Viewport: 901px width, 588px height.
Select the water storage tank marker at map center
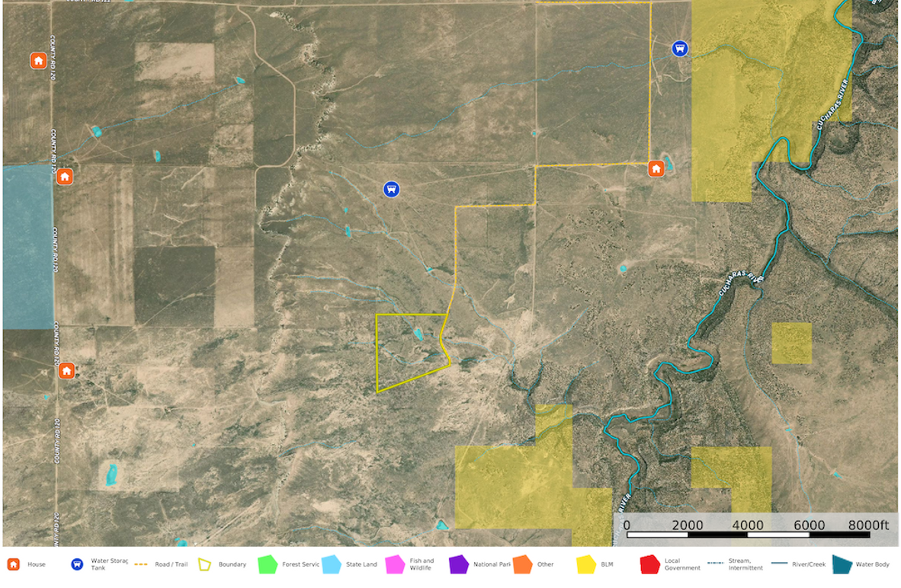(390, 188)
